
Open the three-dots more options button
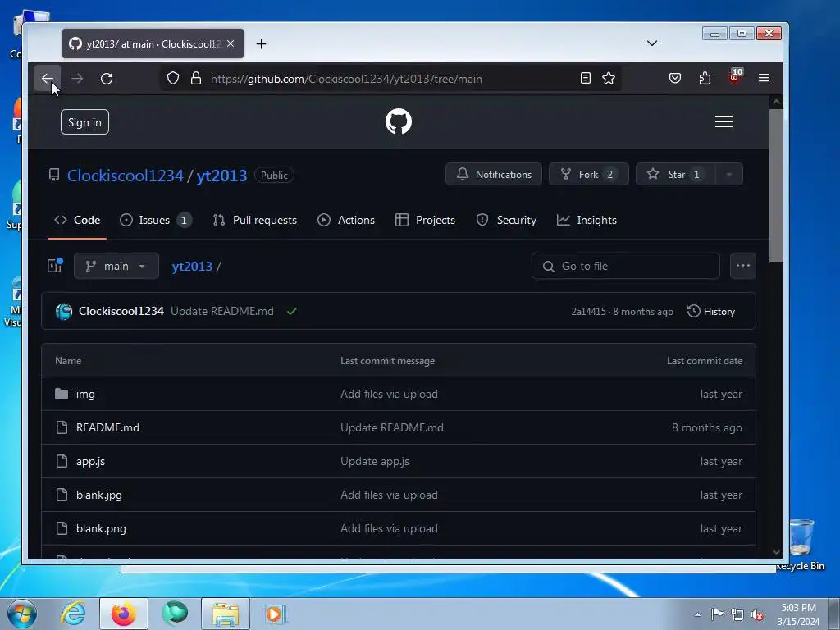743,266
